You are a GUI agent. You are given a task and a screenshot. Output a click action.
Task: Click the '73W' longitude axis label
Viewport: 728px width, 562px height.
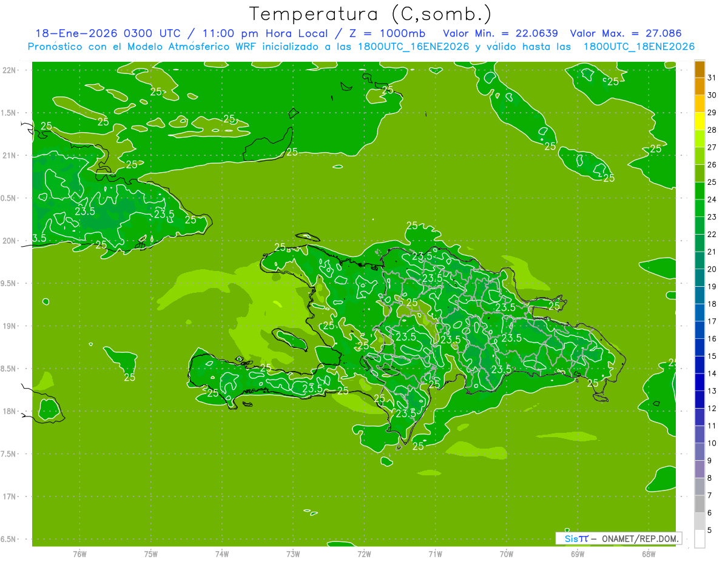(x=293, y=554)
